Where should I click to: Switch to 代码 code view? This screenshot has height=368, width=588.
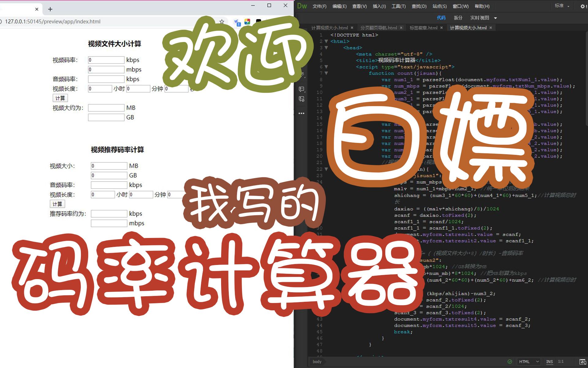pos(441,18)
